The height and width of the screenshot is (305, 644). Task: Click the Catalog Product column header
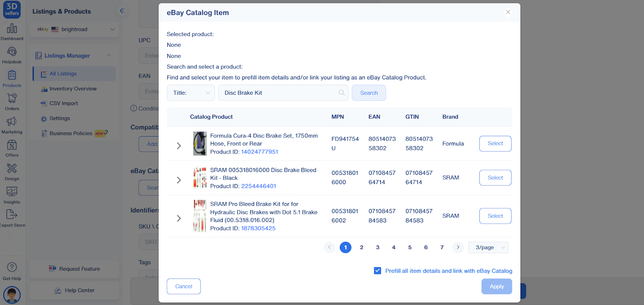tap(211, 117)
